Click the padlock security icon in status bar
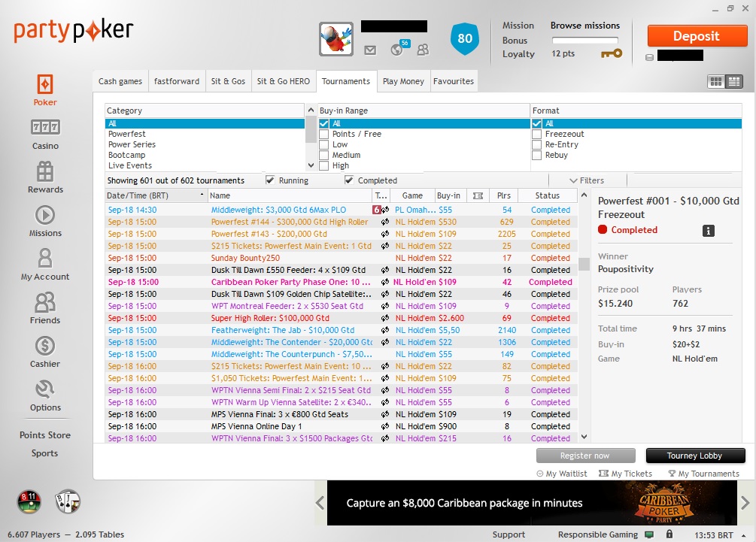The width and height of the screenshot is (756, 542). click(669, 534)
